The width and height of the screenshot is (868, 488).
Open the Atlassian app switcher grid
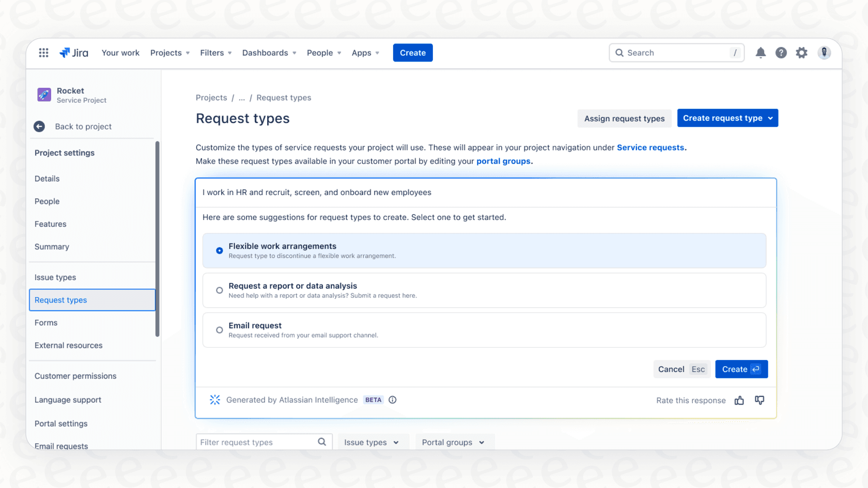43,52
